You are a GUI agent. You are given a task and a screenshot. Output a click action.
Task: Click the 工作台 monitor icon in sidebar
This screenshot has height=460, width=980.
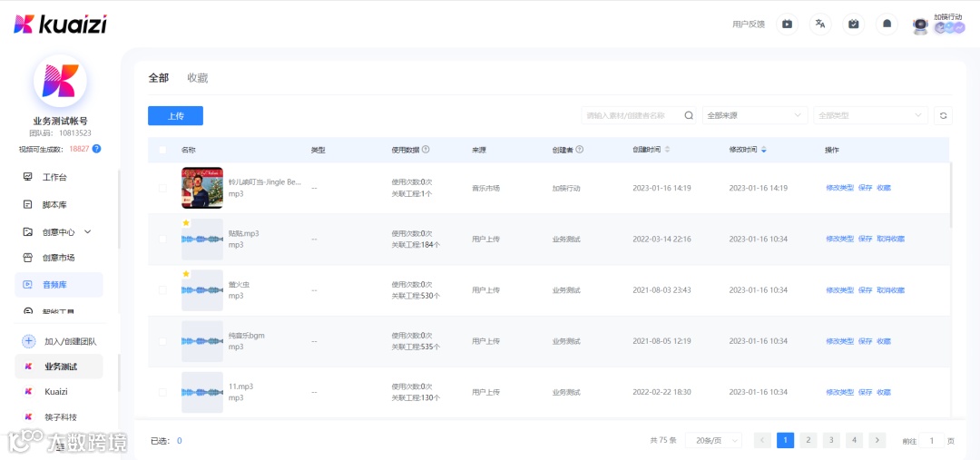tap(27, 177)
